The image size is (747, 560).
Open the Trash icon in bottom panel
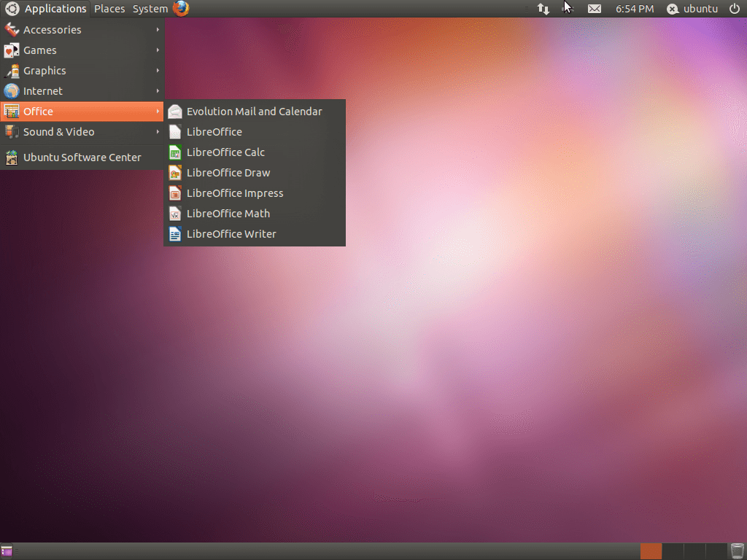click(737, 551)
